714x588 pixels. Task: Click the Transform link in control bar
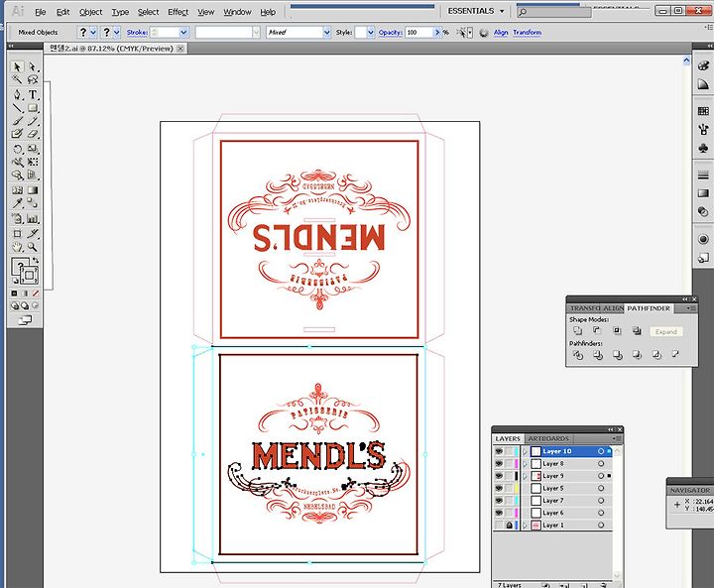[x=528, y=33]
